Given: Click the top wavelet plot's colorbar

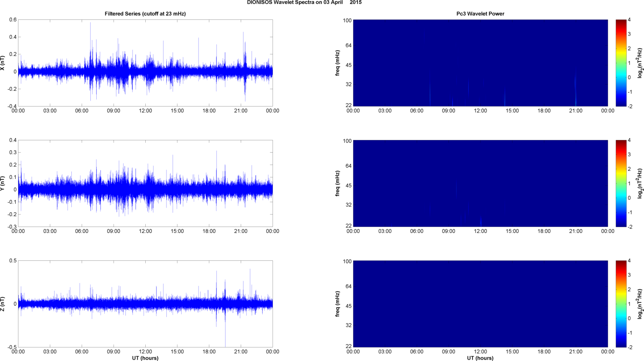Looking at the screenshot, I should (621, 63).
